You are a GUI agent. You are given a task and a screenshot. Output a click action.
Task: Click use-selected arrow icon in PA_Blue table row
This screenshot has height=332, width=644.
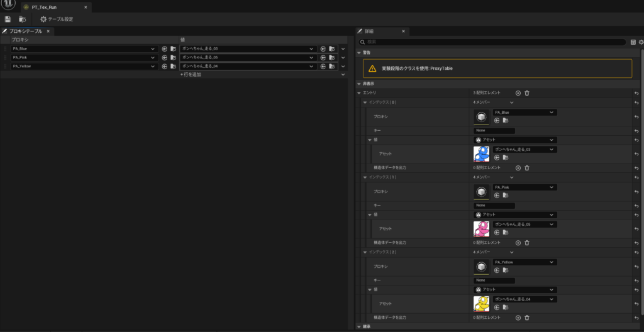(164, 48)
